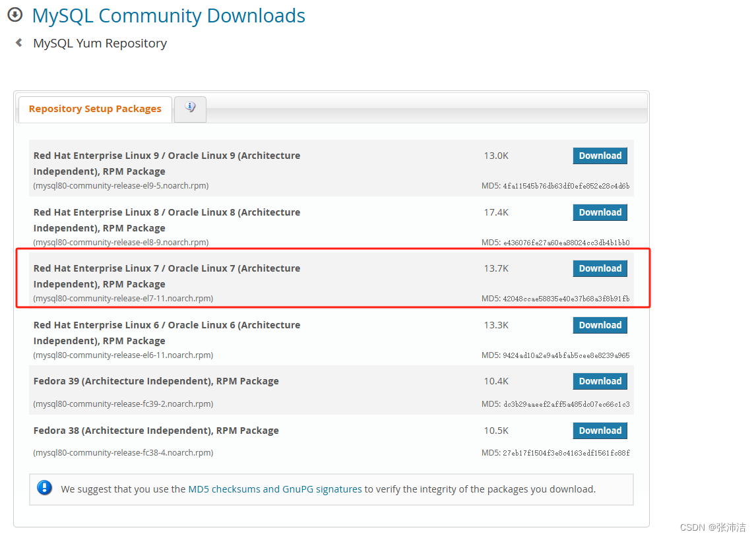Click the MD5 checksum starting with e436076f
Image resolution: width=756 pixels, height=538 pixels.
click(566, 243)
